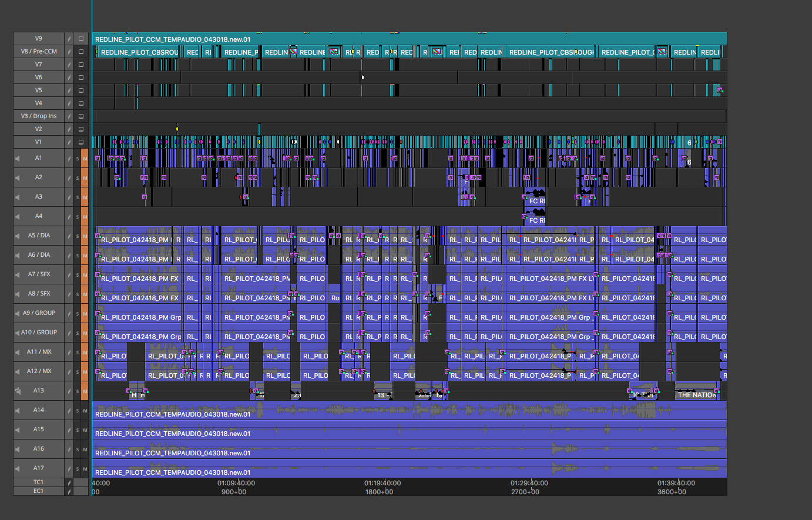This screenshot has width=812, height=520.
Task: Click the REDLINE_PILOT_CCM_TEMPAUDIO clip on A14
Action: coord(410,411)
